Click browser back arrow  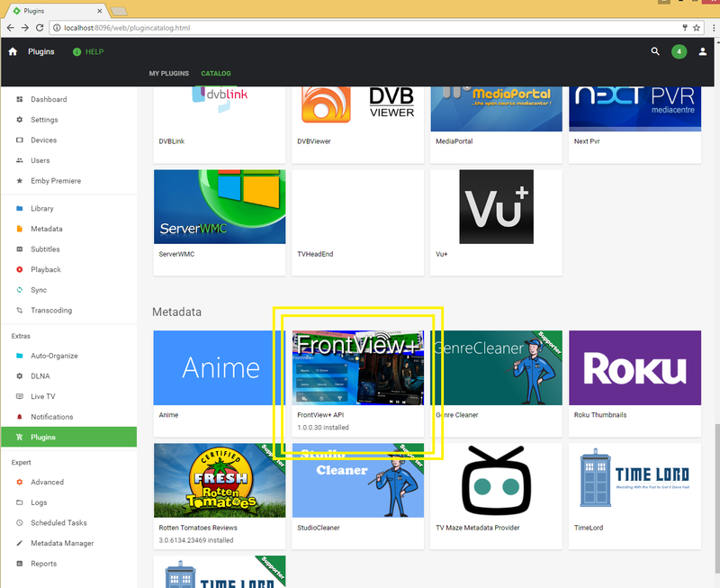[10, 28]
